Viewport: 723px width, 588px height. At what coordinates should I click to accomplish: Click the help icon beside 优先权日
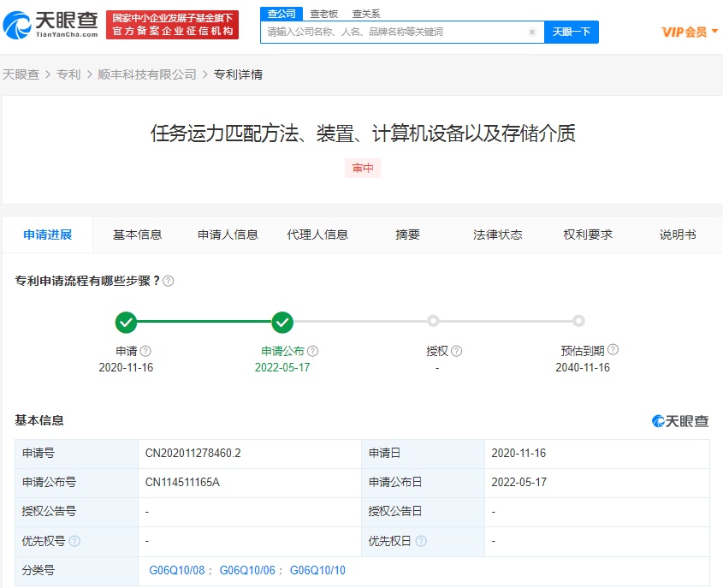(421, 541)
